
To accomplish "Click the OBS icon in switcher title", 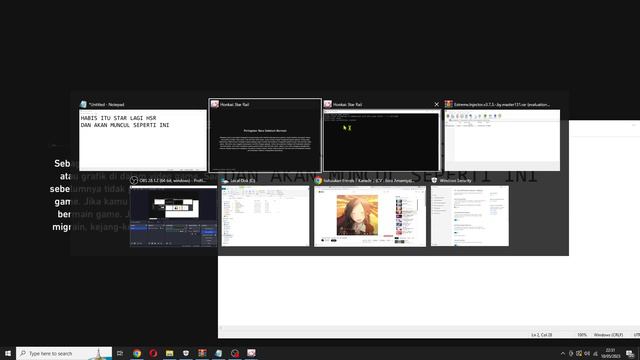I will click(x=134, y=180).
